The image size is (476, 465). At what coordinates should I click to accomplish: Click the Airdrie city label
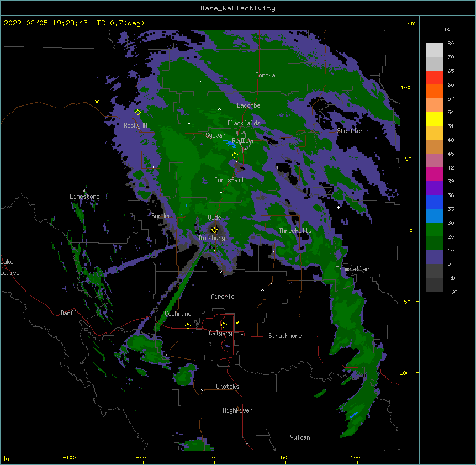click(223, 297)
